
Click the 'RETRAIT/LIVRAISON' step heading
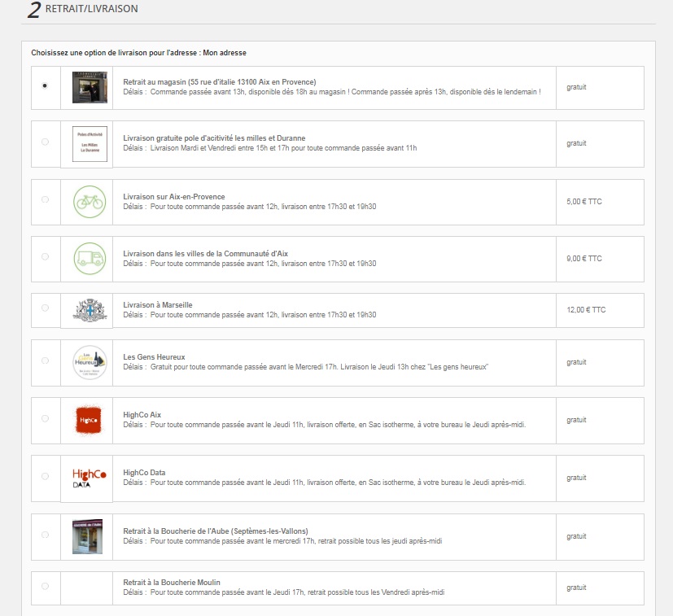coord(91,9)
